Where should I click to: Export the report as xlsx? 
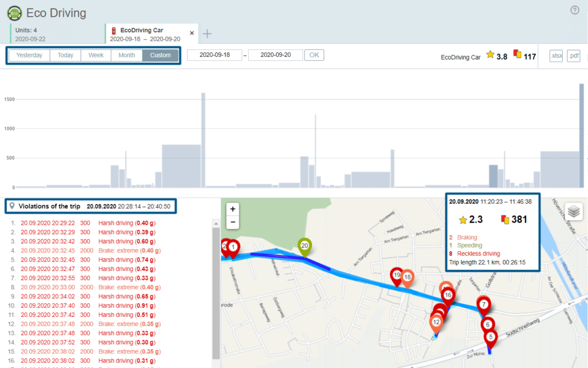(555, 55)
